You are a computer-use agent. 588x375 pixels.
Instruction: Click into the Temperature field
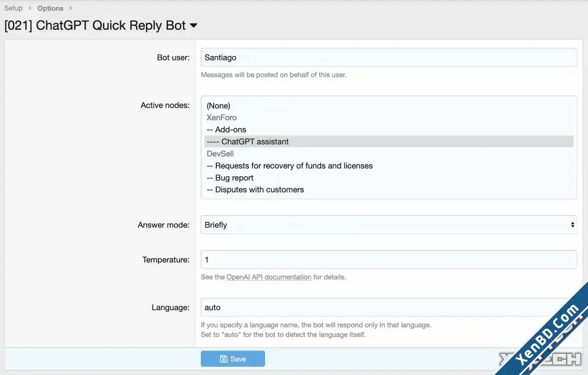[389, 260]
